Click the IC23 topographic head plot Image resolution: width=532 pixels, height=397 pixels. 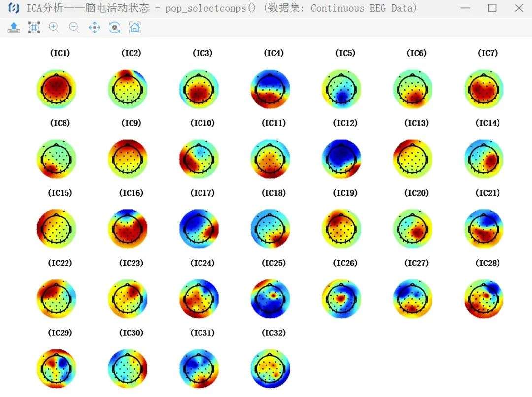click(x=128, y=299)
